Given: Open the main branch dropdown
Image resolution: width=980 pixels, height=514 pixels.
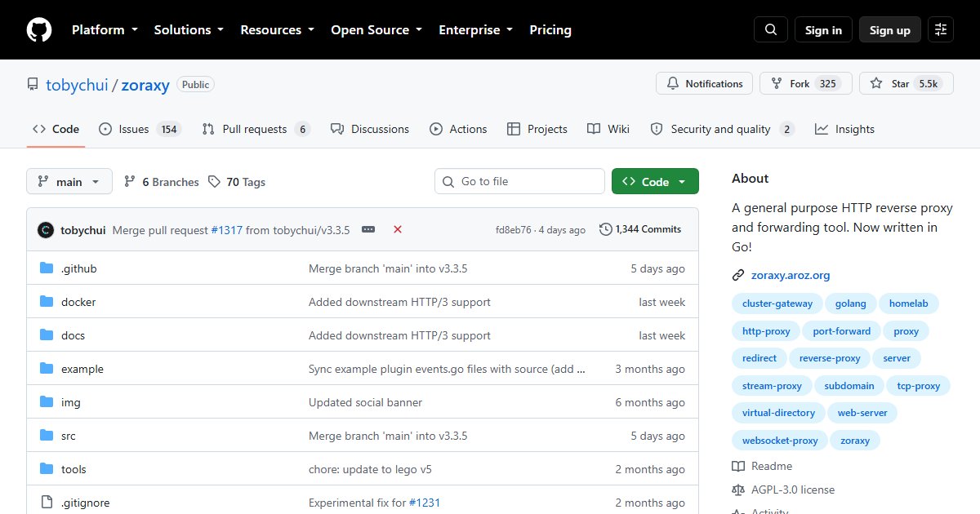Looking at the screenshot, I should pos(69,181).
